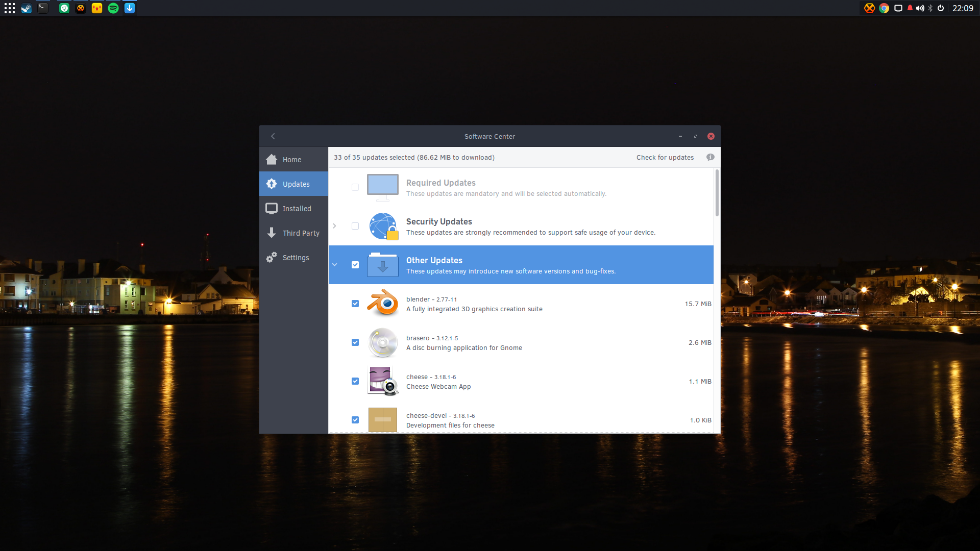Image resolution: width=980 pixels, height=551 pixels.
Task: Enable the Security Updates checkbox
Action: click(355, 226)
